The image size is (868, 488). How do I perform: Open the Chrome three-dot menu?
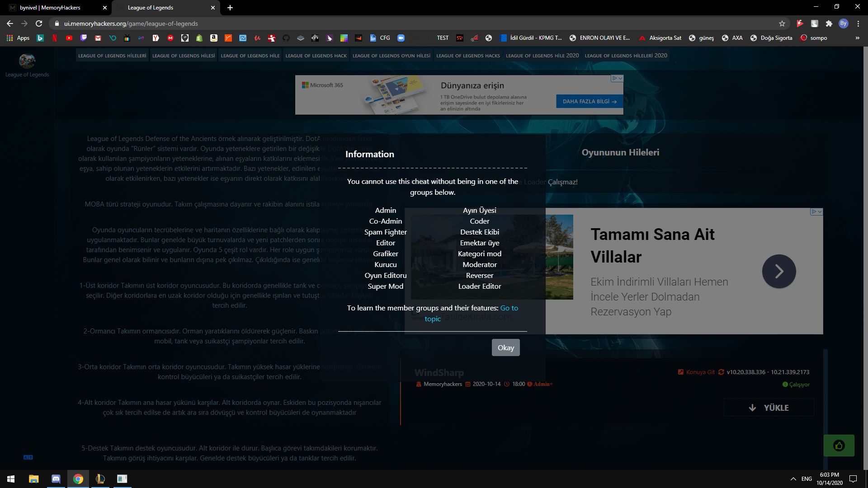(858, 23)
